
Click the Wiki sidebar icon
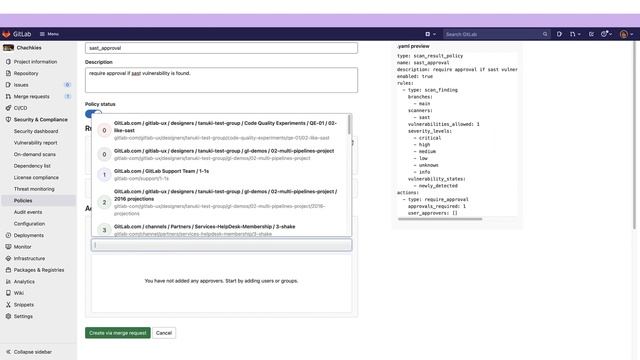point(8,293)
